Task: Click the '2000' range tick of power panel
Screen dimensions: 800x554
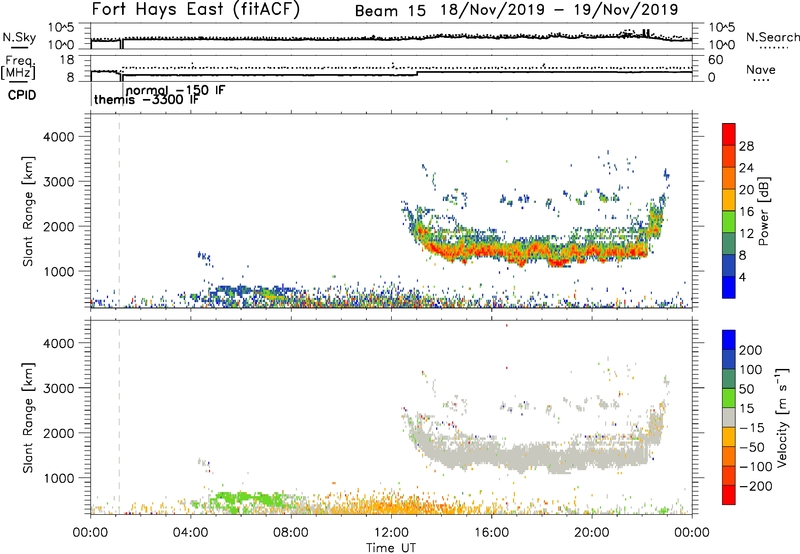Action: pyautogui.click(x=59, y=226)
